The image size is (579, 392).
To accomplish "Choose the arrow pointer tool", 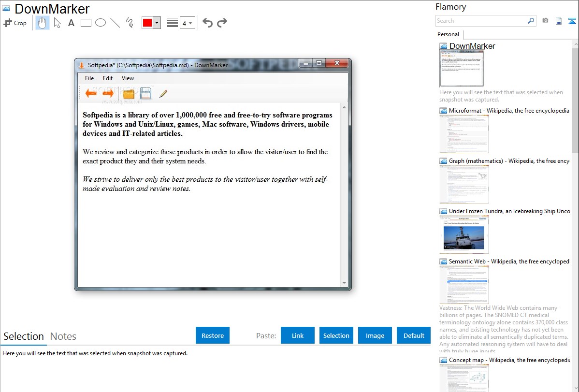I will click(57, 23).
